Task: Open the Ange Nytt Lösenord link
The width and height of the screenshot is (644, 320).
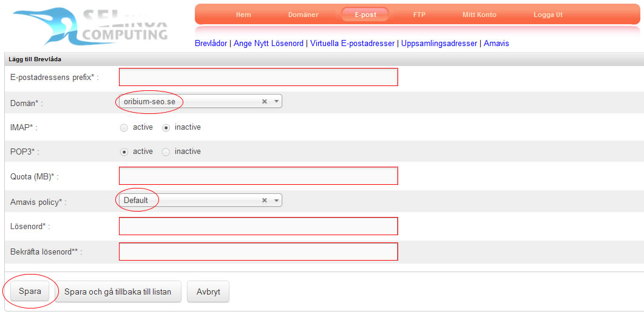Action: pyautogui.click(x=269, y=43)
